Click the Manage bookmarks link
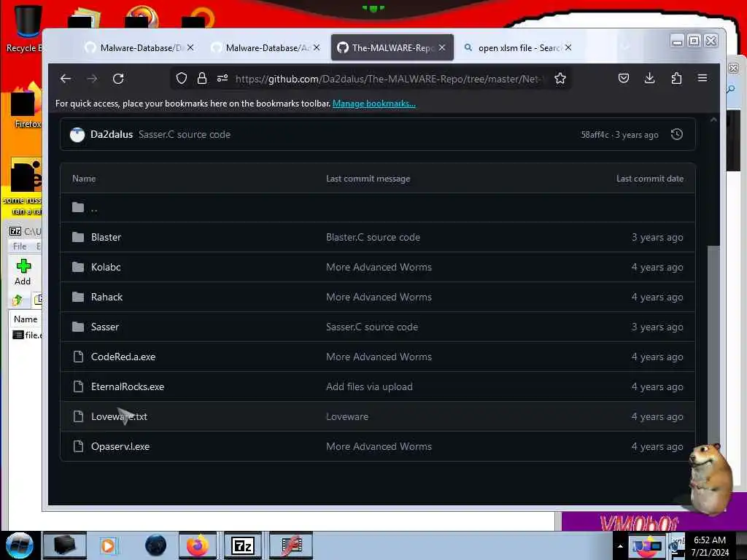Viewport: 747px width, 560px height. (374, 104)
